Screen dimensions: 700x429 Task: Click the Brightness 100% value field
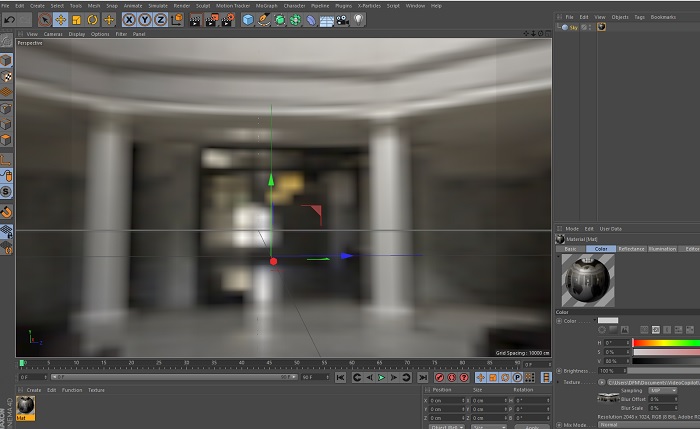click(x=612, y=371)
